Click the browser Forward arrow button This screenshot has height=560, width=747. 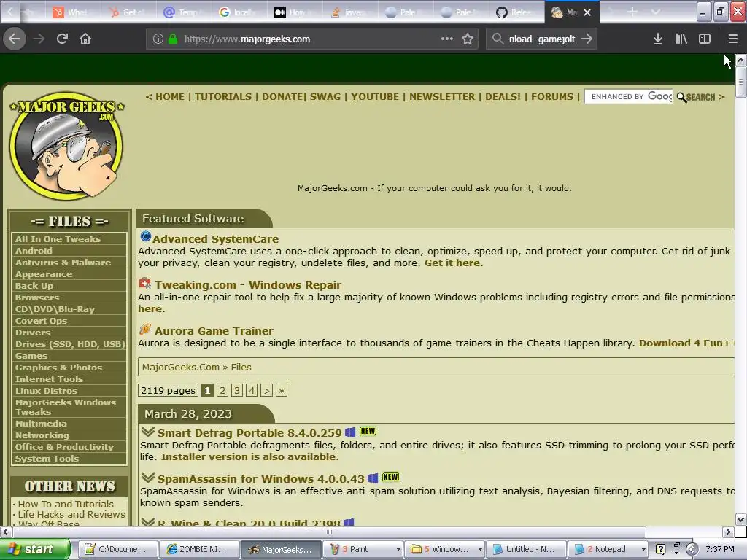[39, 39]
